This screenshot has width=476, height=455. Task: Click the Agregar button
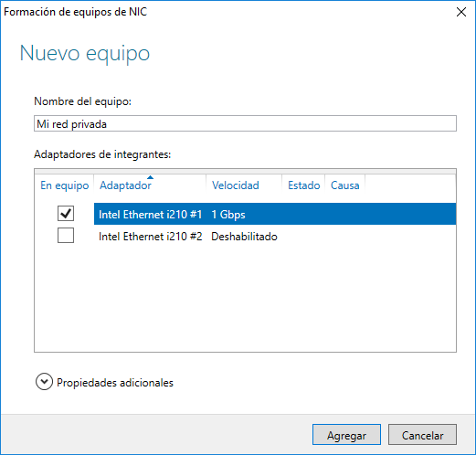tap(346, 435)
